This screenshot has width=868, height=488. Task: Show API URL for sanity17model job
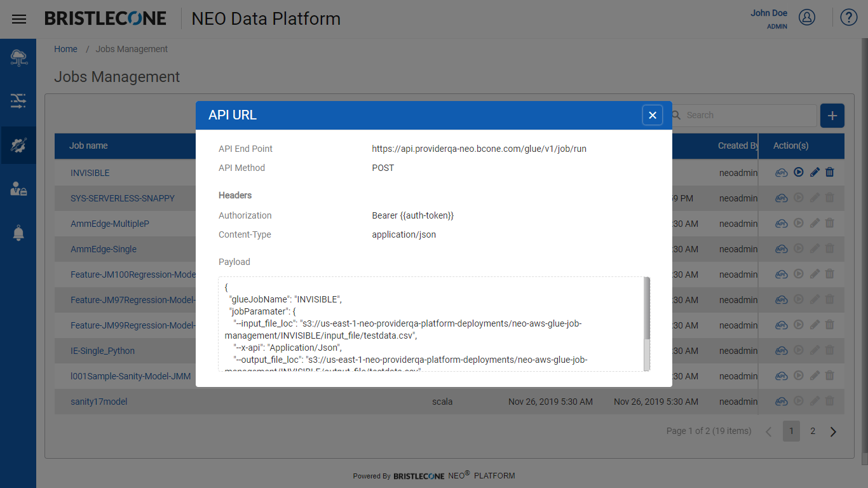(782, 401)
